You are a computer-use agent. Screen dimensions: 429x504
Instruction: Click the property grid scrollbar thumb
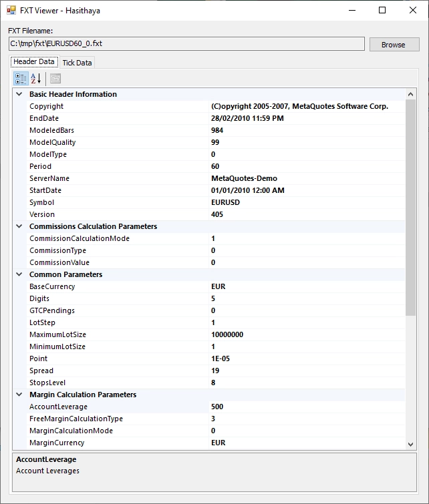[410, 208]
